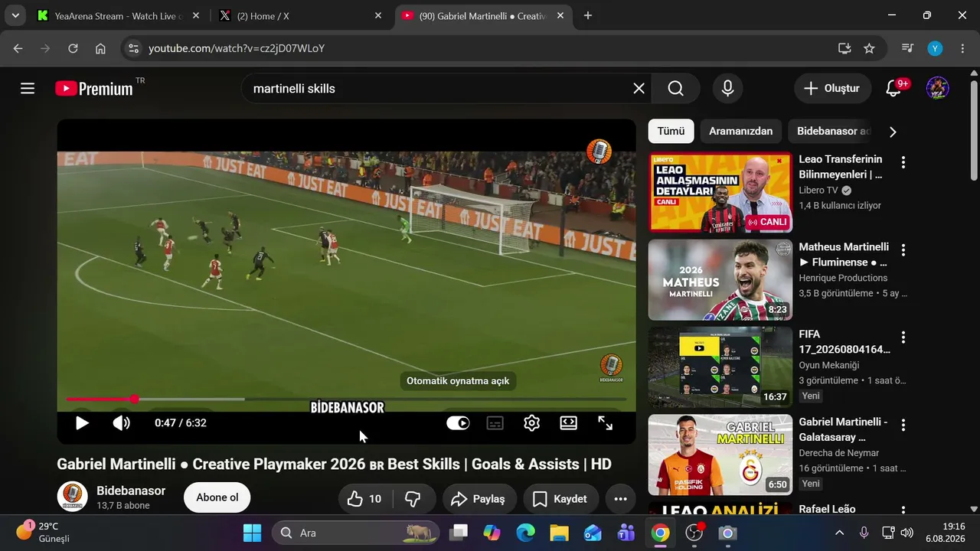The width and height of the screenshot is (980, 551).
Task: Launch Microsoft Edge from the taskbar
Action: [526, 533]
